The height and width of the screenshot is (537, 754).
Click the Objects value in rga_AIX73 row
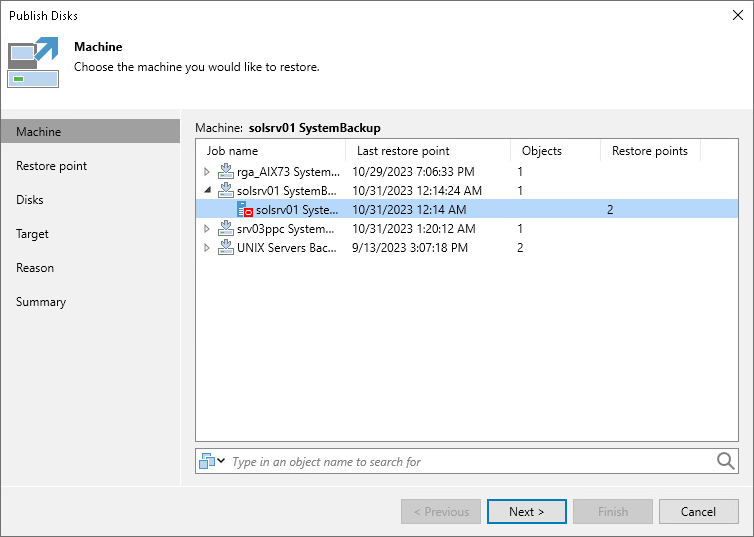coord(520,172)
